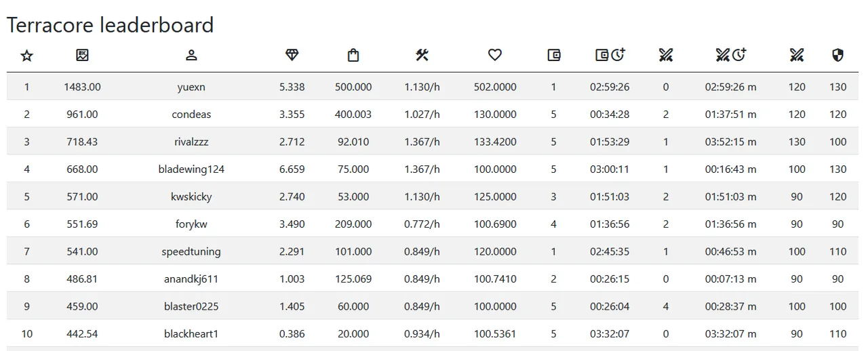Open player blaster0225
Viewport: 868px width, 351px height.
tap(191, 306)
